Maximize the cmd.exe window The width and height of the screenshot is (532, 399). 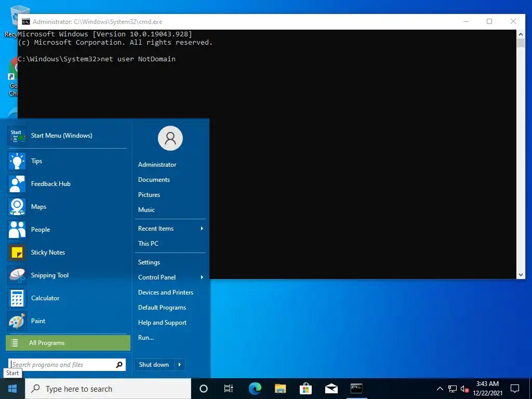(489, 21)
